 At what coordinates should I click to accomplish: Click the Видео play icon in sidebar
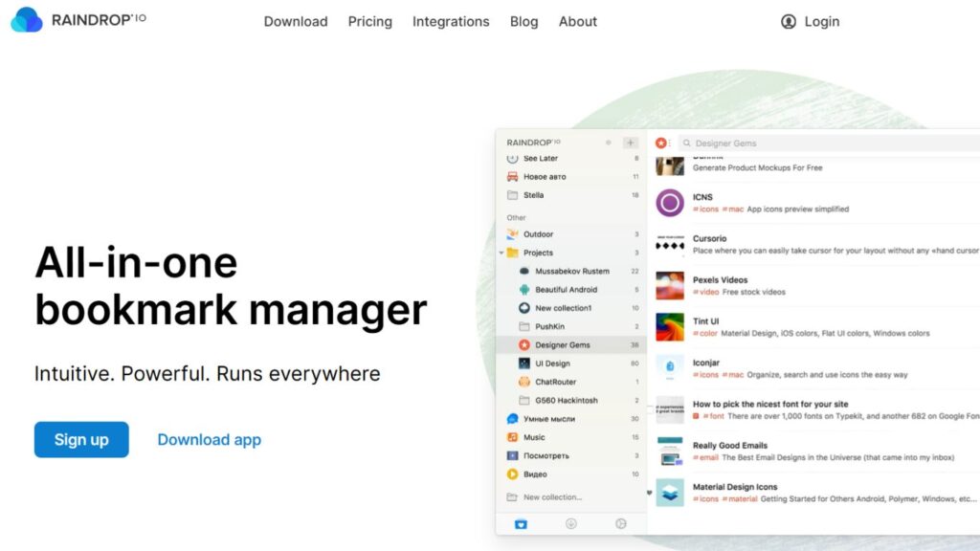(510, 474)
